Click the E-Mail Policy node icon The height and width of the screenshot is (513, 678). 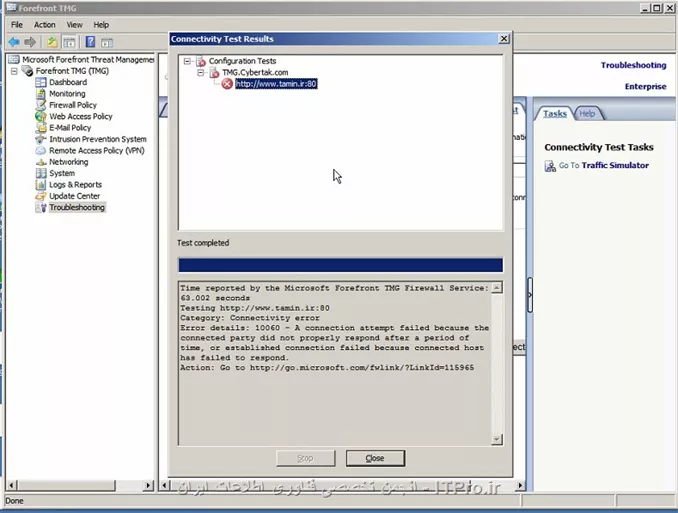41,128
